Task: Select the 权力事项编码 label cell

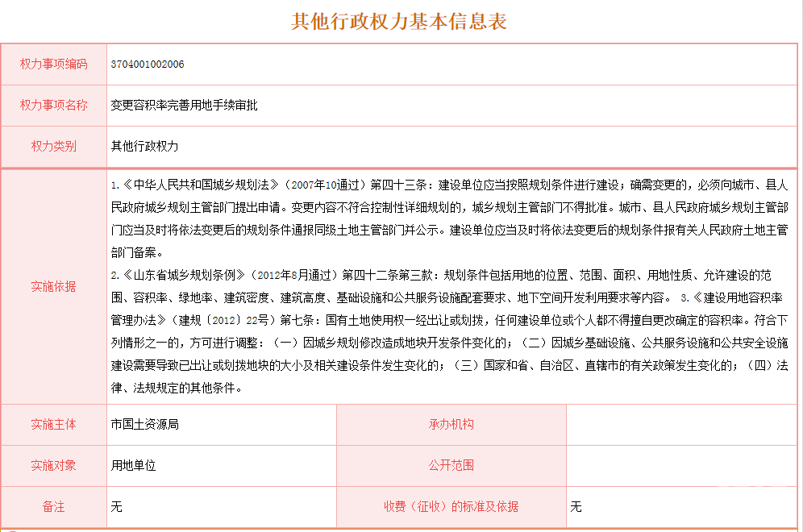Action: [x=53, y=64]
